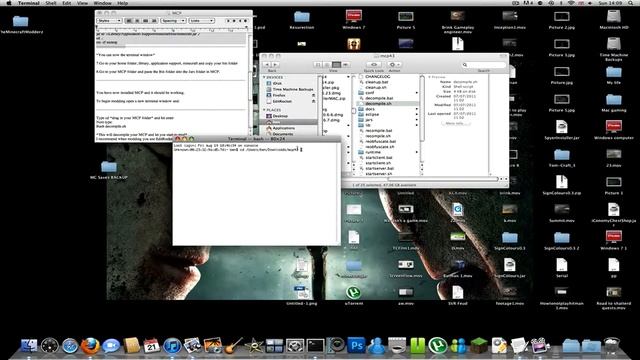Launch Photoshop from the Dock

[x=356, y=346]
